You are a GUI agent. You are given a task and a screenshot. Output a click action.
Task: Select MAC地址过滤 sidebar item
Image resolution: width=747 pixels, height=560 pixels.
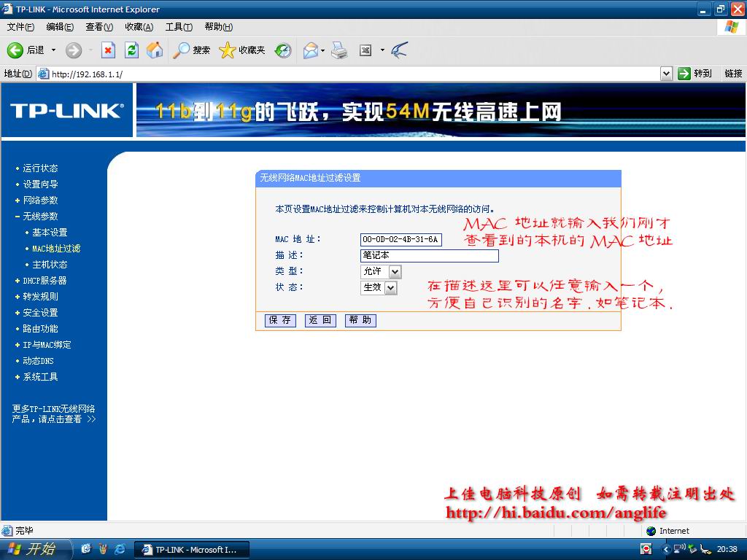pos(55,249)
